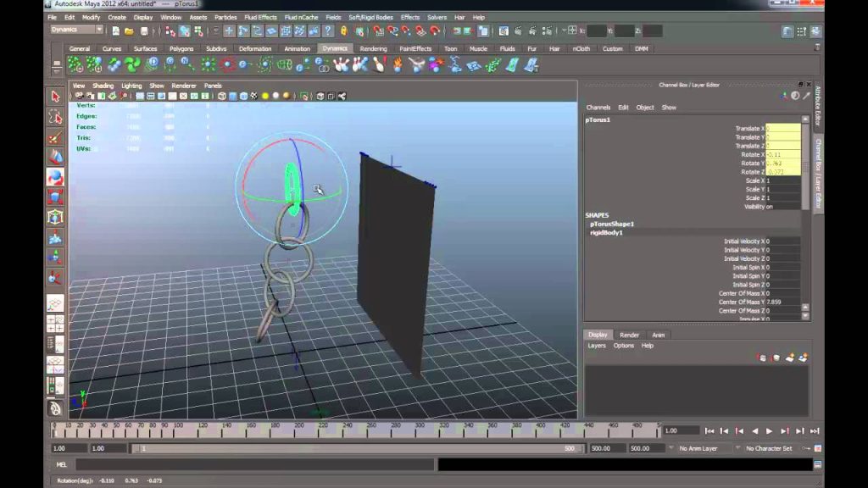Open the Fields menu

(x=333, y=18)
